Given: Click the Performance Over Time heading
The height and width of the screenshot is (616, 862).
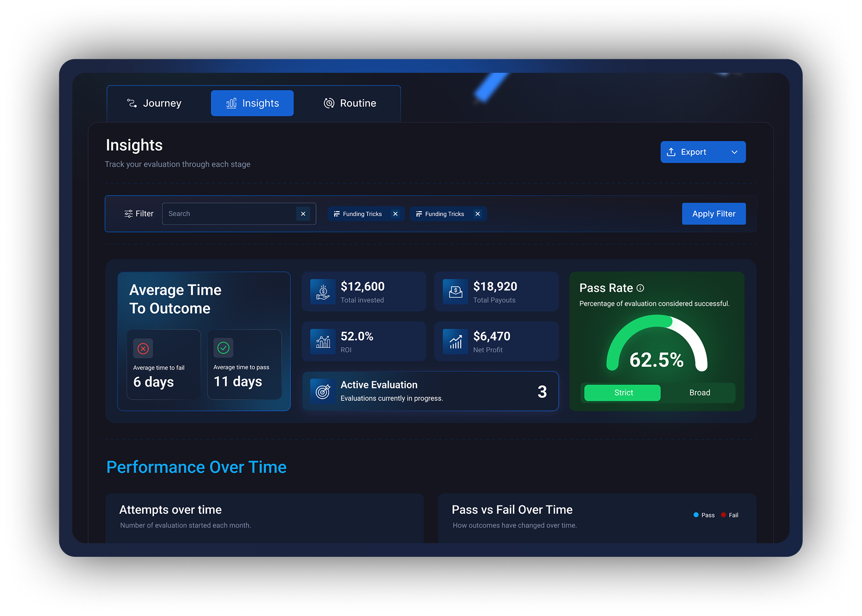Looking at the screenshot, I should [x=197, y=467].
